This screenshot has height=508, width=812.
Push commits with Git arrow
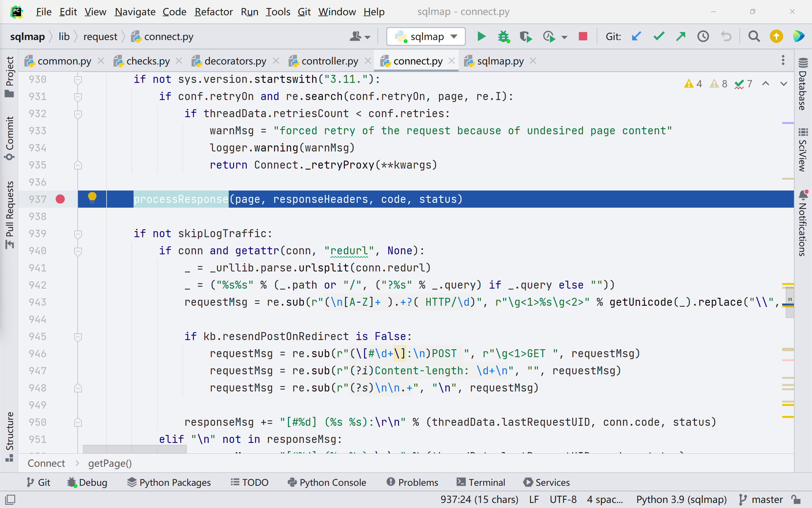(x=681, y=36)
